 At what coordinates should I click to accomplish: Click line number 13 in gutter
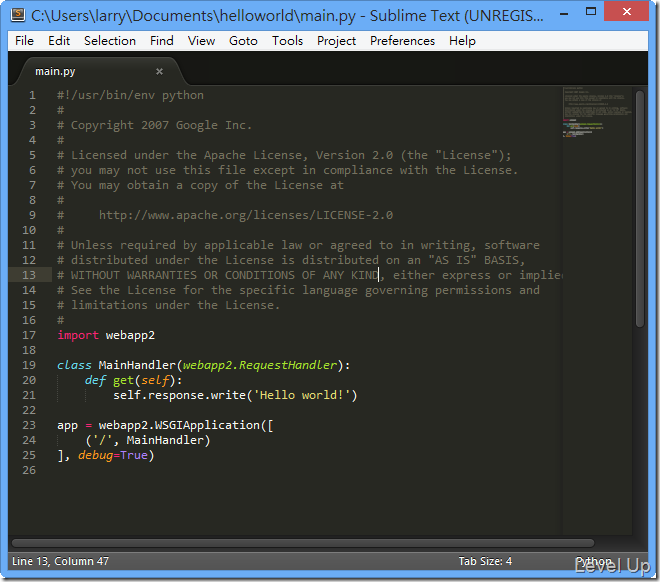(x=29, y=275)
